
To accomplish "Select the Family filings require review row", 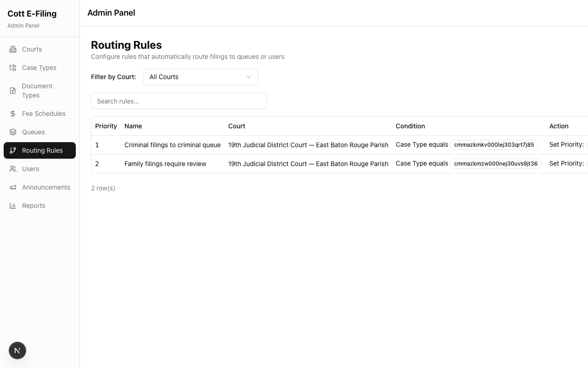I will pos(165,164).
